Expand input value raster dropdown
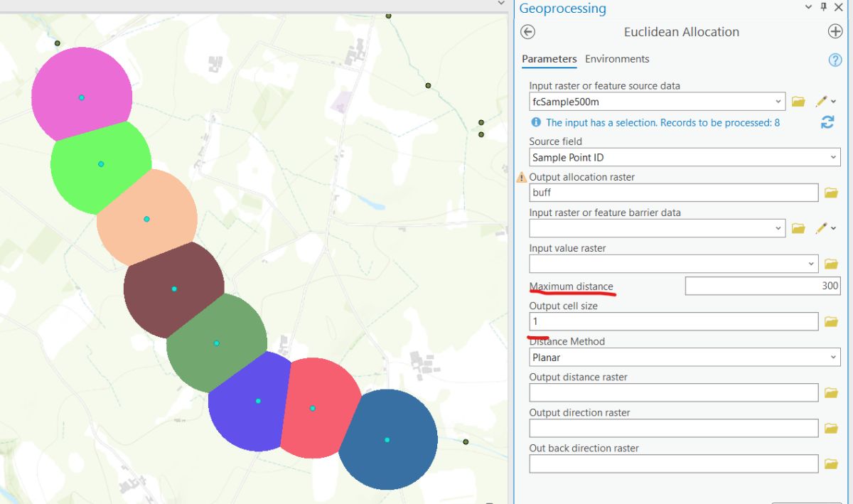This screenshot has height=504, width=853. pos(812,264)
